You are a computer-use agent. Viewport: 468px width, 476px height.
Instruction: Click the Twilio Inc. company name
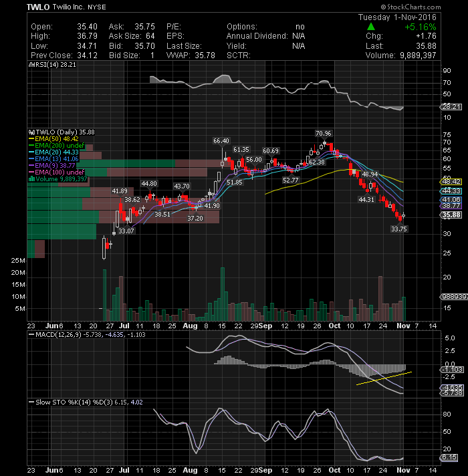click(x=68, y=7)
